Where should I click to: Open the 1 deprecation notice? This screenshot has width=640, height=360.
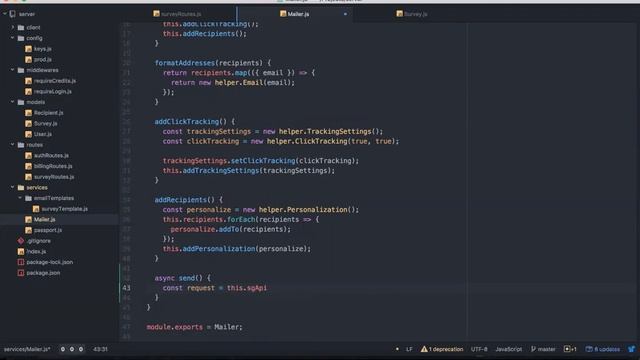click(x=442, y=349)
